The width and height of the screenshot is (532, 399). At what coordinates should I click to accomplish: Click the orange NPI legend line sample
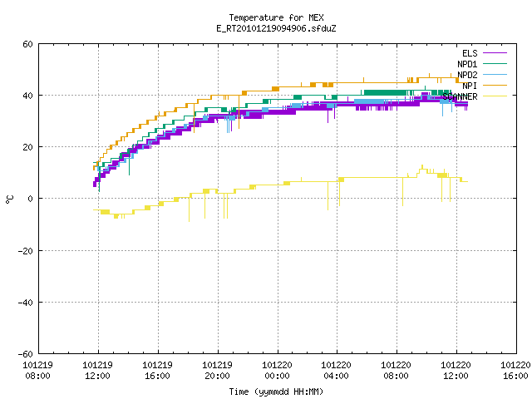click(495, 86)
